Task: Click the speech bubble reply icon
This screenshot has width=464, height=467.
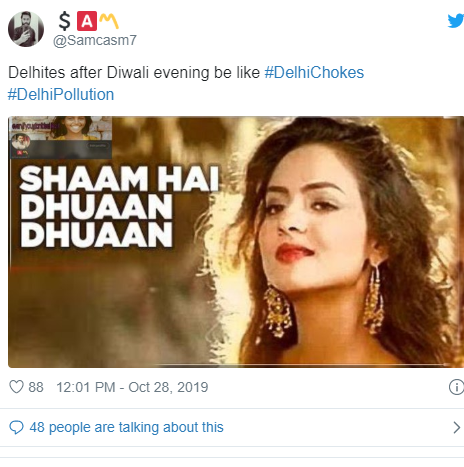Action: click(16, 427)
